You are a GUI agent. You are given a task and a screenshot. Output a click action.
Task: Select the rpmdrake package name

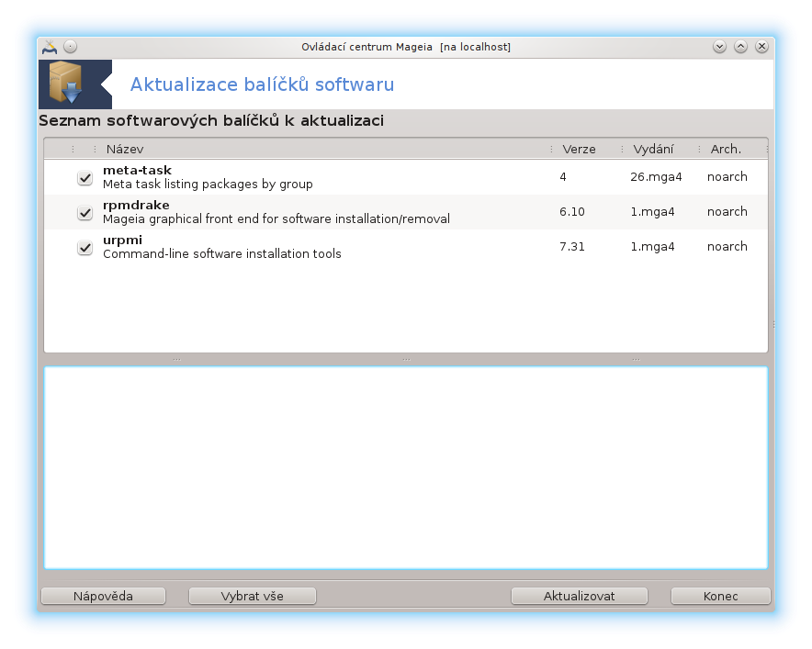[x=136, y=205]
